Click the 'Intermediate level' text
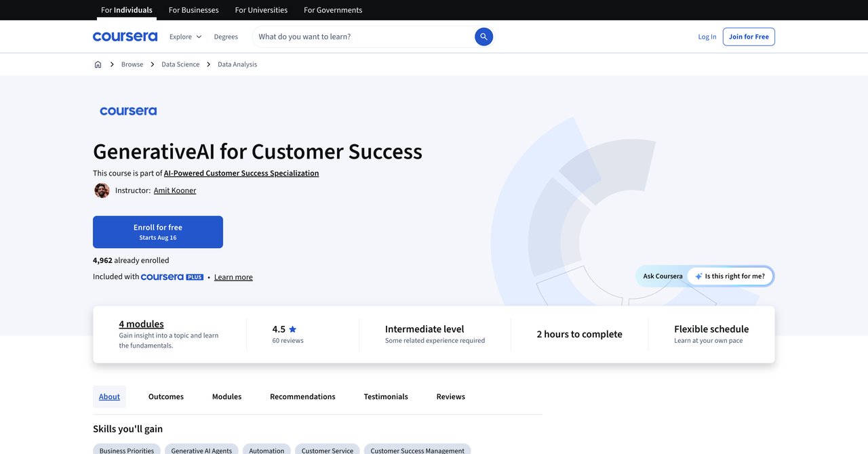 coord(425,329)
